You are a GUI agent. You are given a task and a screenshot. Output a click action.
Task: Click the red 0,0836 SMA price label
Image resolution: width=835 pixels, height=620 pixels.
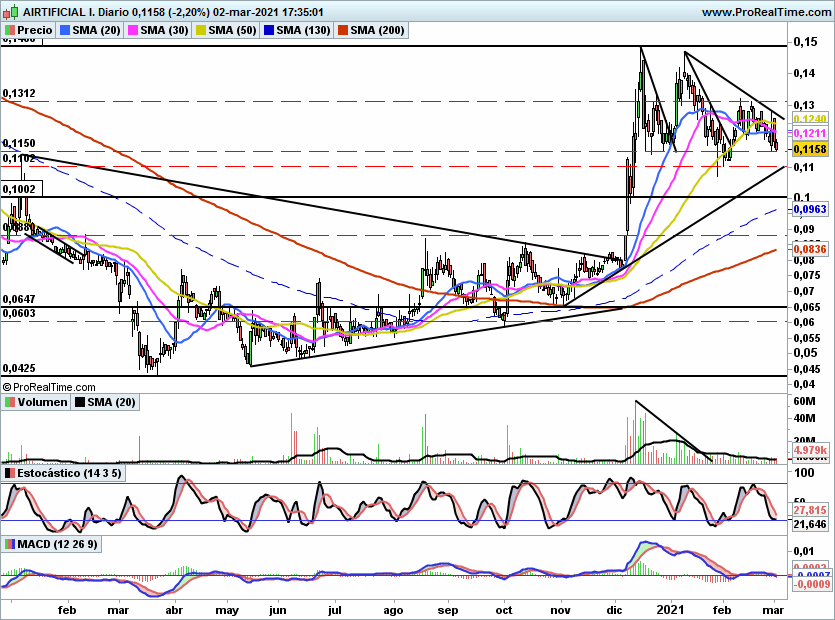808,248
